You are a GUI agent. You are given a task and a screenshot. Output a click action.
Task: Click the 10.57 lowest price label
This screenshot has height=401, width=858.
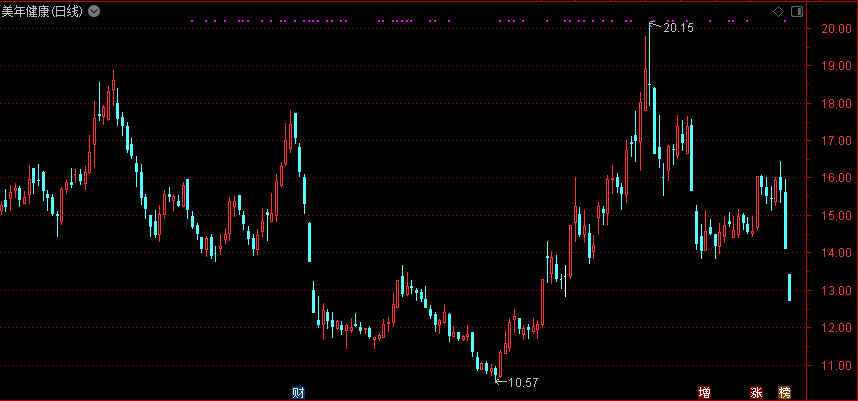[x=523, y=382]
